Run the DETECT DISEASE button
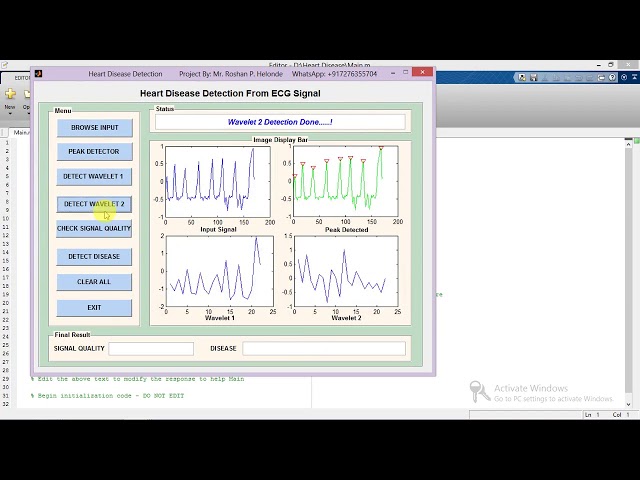Image resolution: width=640 pixels, height=480 pixels. pos(94,257)
